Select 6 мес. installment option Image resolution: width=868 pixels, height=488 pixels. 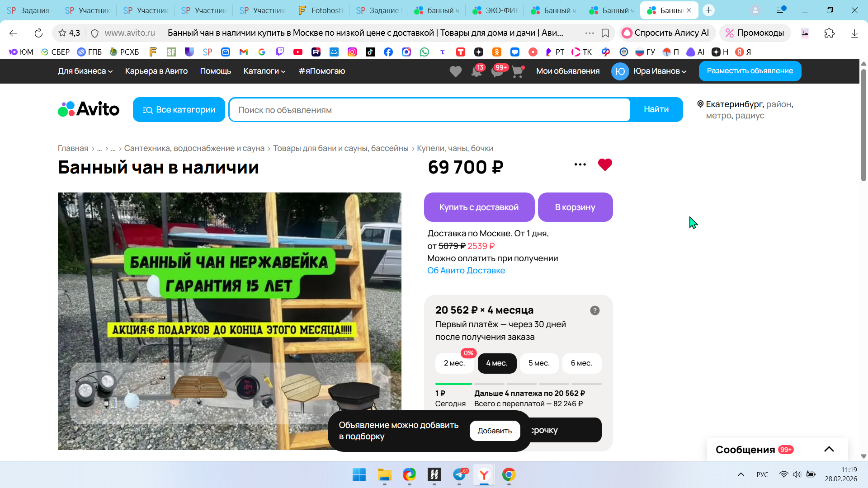click(581, 363)
